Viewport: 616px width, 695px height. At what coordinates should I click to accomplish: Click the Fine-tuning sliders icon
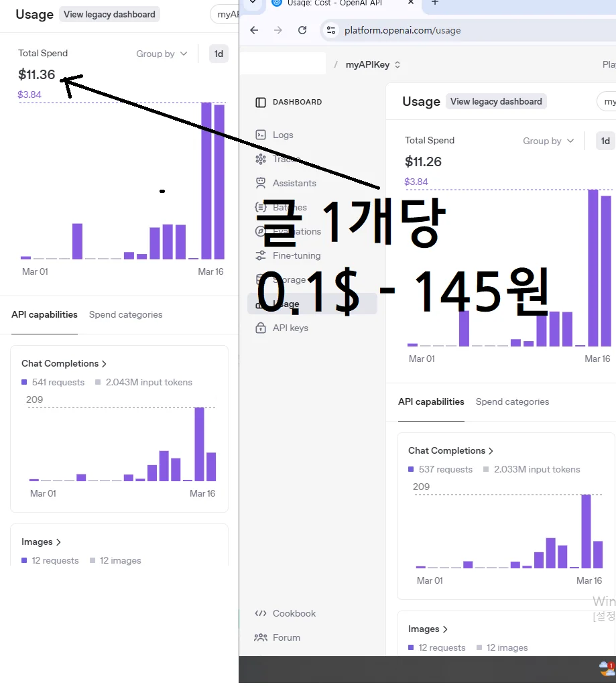coord(261,255)
